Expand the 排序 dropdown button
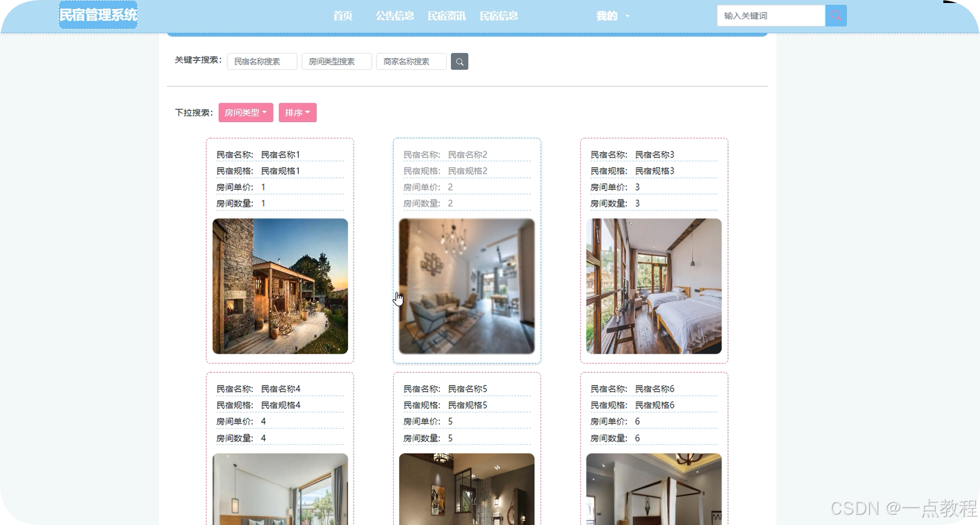Image resolution: width=980 pixels, height=525 pixels. point(298,112)
